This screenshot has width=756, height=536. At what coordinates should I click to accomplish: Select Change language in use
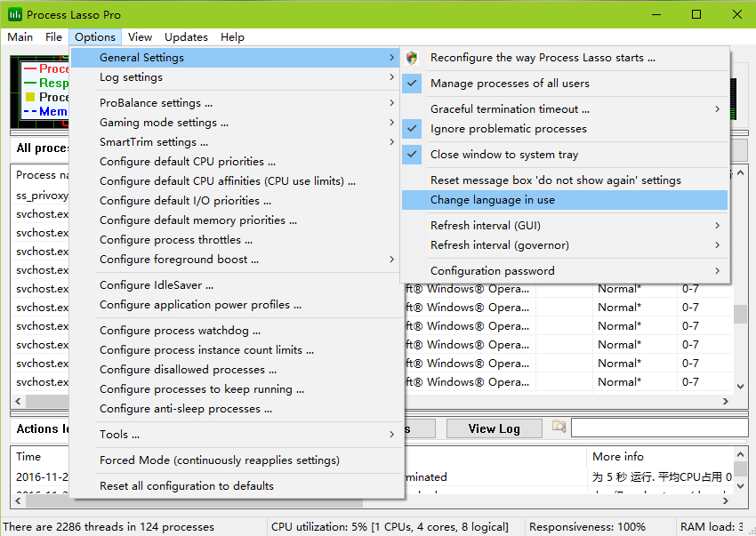coord(492,201)
